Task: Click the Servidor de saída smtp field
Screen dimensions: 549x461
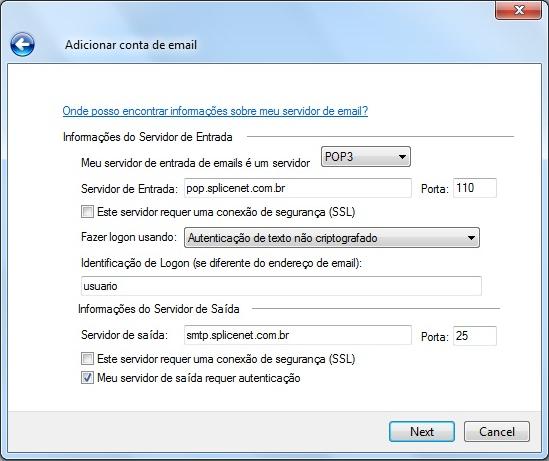Action: tap(298, 335)
